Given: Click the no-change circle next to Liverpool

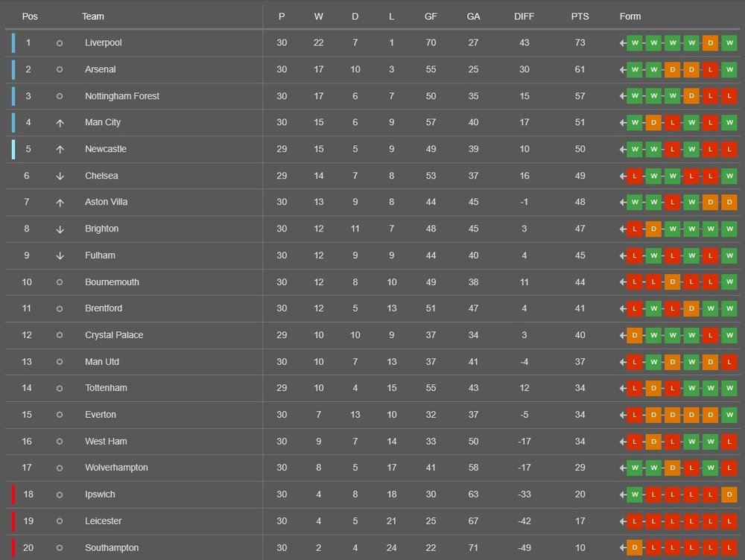Looking at the screenshot, I should (x=60, y=43).
